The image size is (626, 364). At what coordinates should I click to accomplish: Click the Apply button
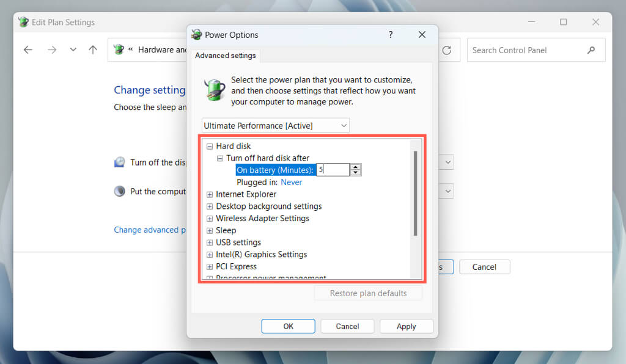pyautogui.click(x=406, y=326)
